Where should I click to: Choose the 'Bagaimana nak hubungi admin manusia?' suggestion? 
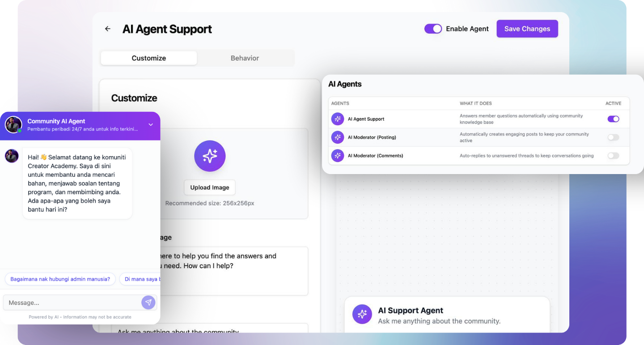60,279
